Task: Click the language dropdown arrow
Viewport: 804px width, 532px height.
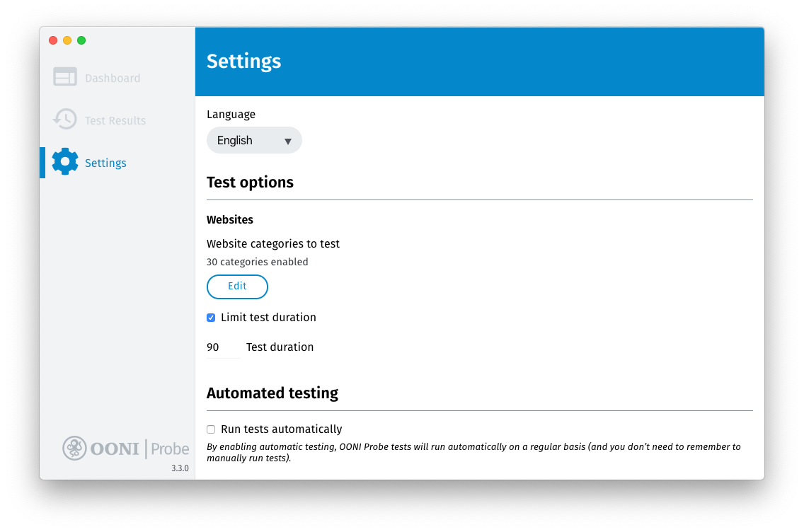Action: tap(288, 141)
